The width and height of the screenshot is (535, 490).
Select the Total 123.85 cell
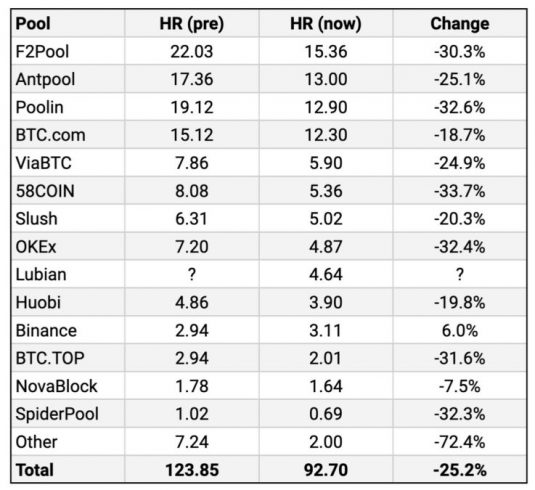(x=192, y=470)
